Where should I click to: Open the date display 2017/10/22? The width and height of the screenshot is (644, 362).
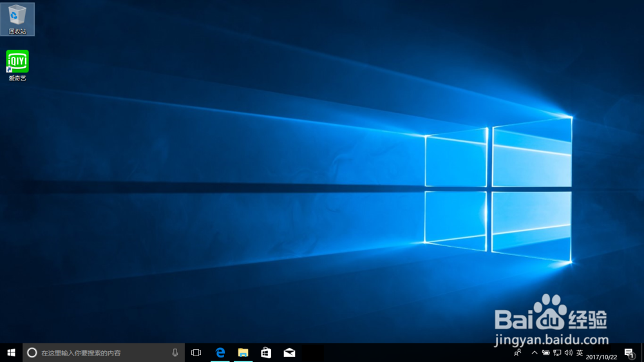click(x=601, y=357)
